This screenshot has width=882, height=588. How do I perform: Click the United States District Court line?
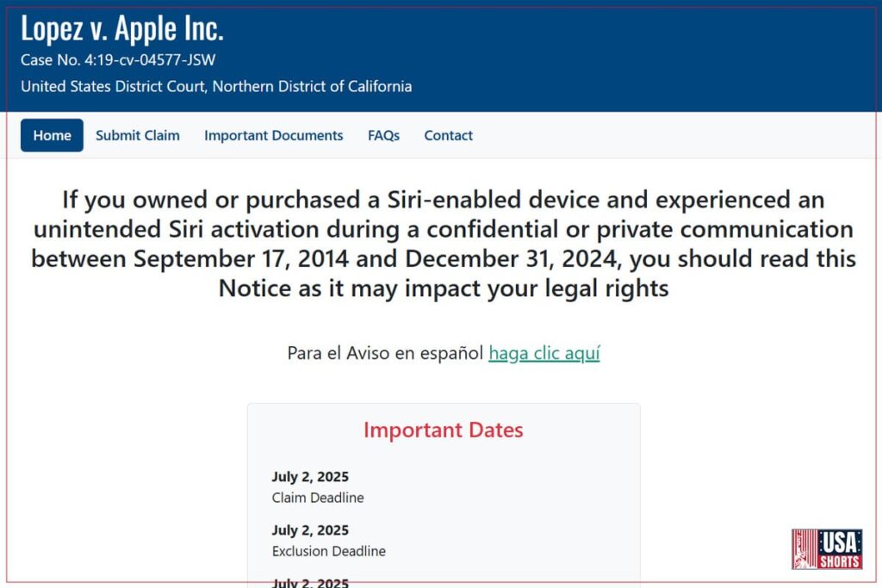click(x=216, y=86)
